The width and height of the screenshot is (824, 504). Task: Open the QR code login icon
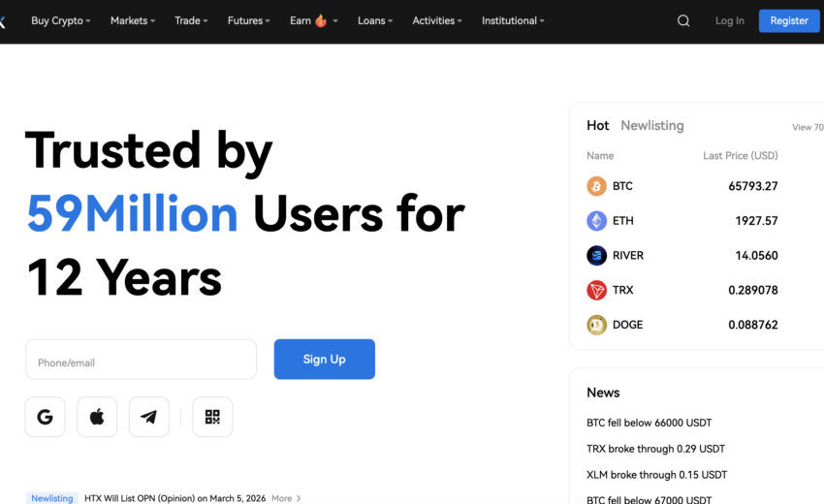[x=212, y=417]
